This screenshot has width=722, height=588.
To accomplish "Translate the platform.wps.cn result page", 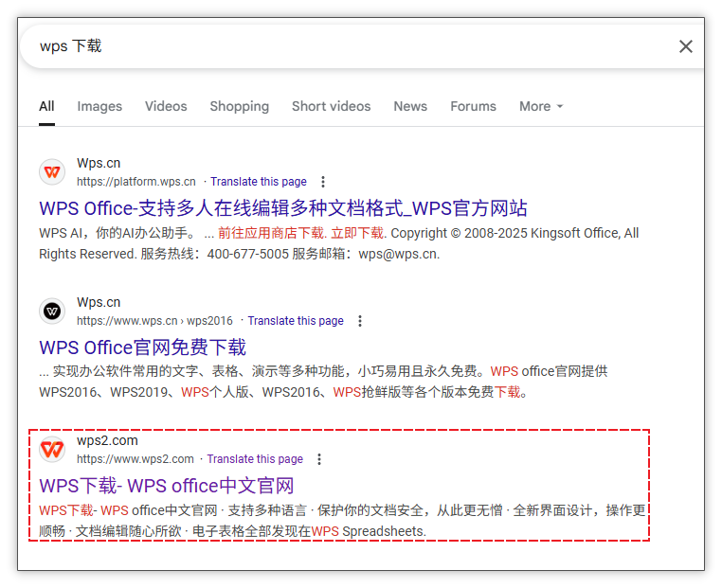I will click(x=259, y=182).
